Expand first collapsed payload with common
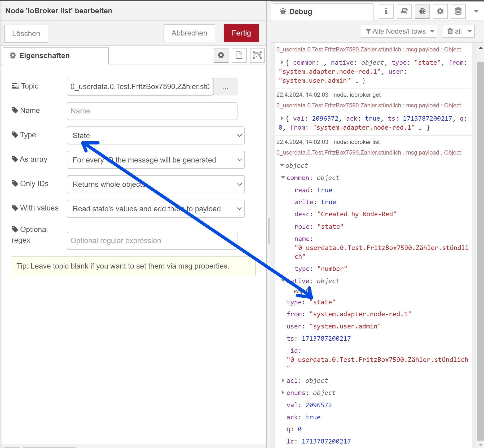The image size is (484, 448). pyautogui.click(x=282, y=62)
